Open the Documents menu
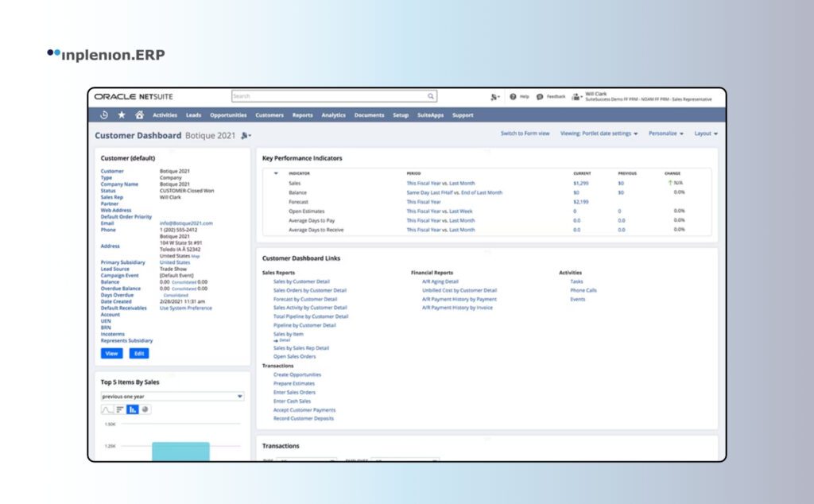The height and width of the screenshot is (504, 814). coord(369,115)
